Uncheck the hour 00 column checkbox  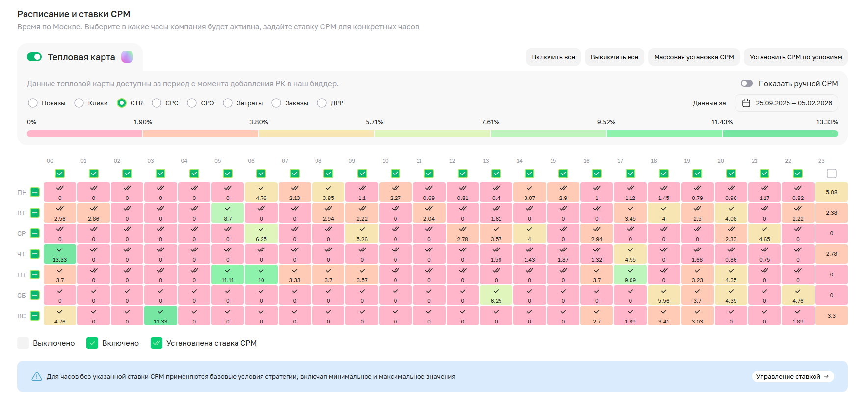click(x=60, y=174)
